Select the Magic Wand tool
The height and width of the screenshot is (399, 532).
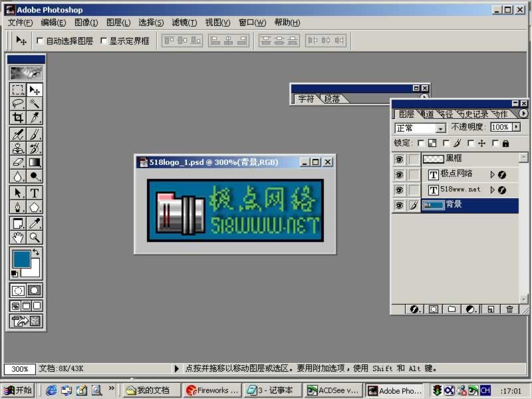pyautogui.click(x=35, y=104)
